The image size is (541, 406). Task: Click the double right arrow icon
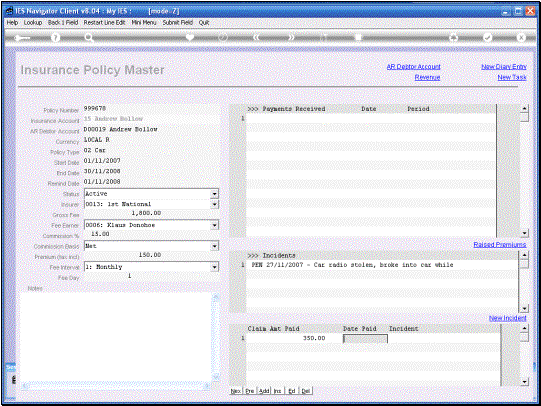click(291, 37)
